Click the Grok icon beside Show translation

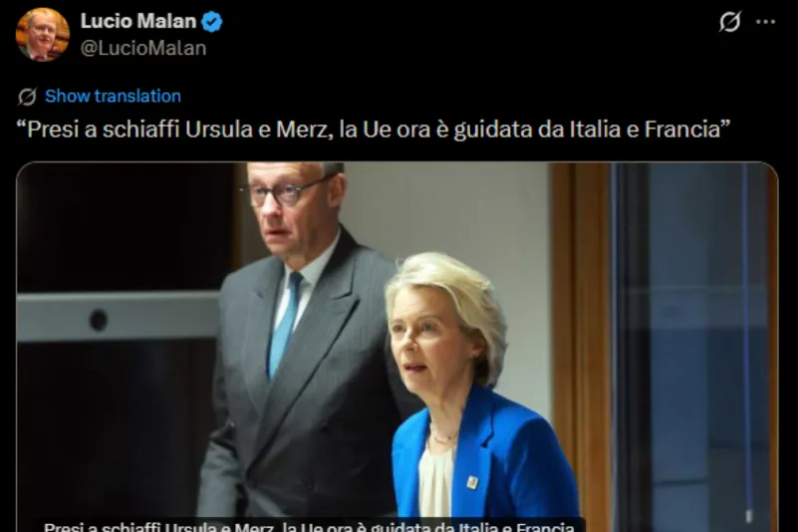(x=27, y=97)
